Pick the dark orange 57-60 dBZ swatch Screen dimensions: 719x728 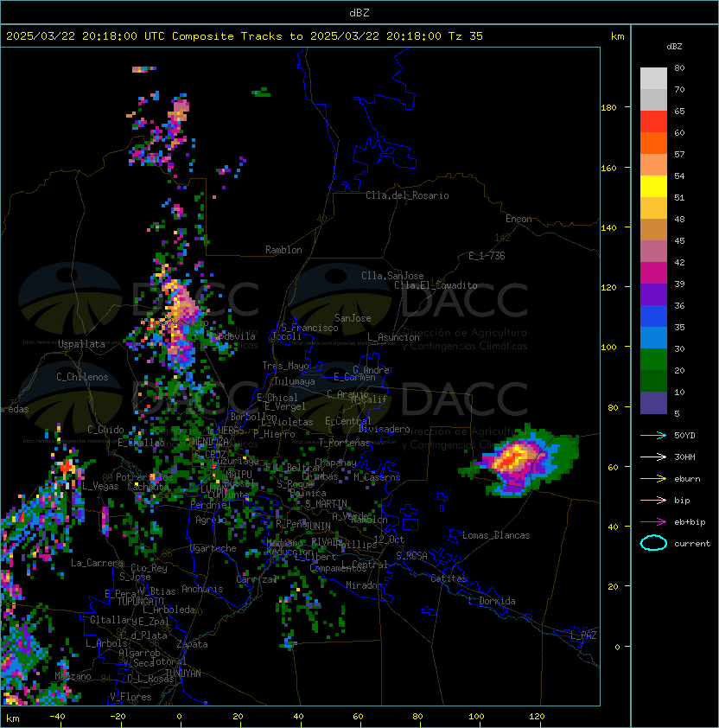(x=653, y=143)
